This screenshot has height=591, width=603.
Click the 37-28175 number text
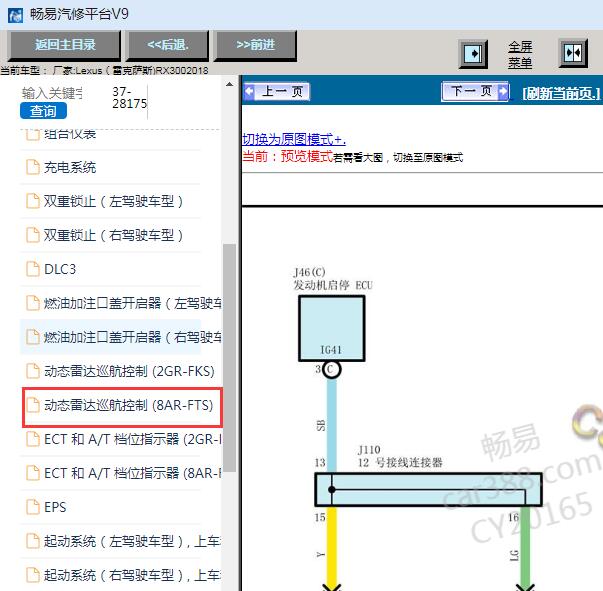[x=129, y=98]
